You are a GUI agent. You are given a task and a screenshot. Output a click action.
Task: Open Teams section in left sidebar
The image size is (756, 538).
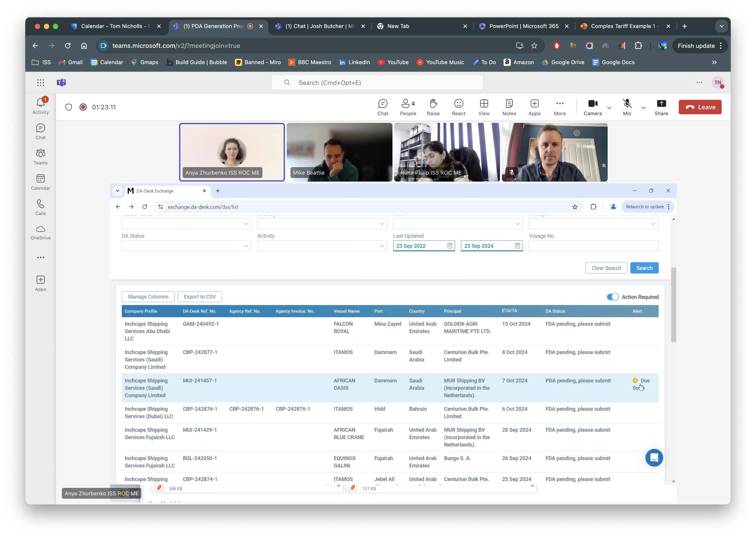coord(40,157)
